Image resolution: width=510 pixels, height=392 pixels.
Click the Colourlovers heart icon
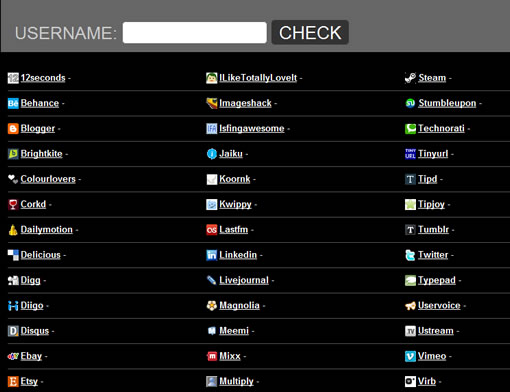click(x=13, y=179)
